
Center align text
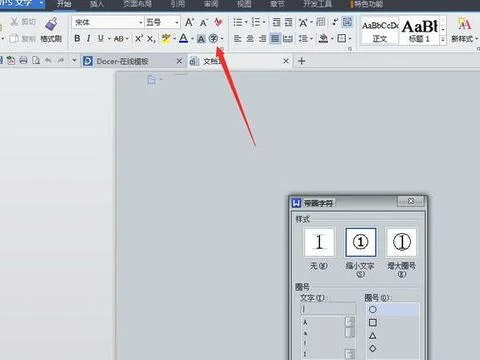click(x=250, y=39)
